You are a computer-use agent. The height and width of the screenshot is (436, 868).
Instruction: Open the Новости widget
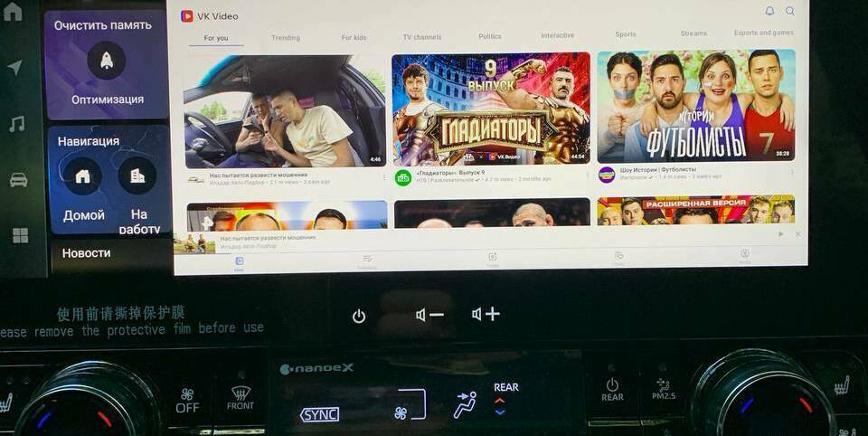[x=87, y=253]
